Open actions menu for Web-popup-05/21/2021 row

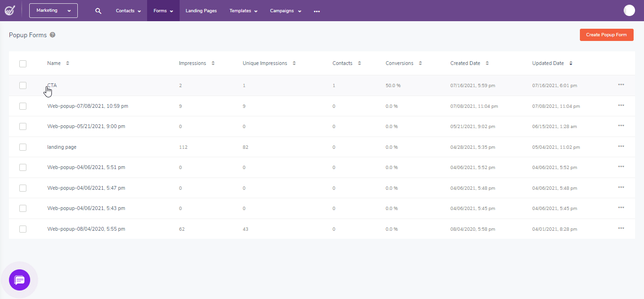click(x=621, y=126)
